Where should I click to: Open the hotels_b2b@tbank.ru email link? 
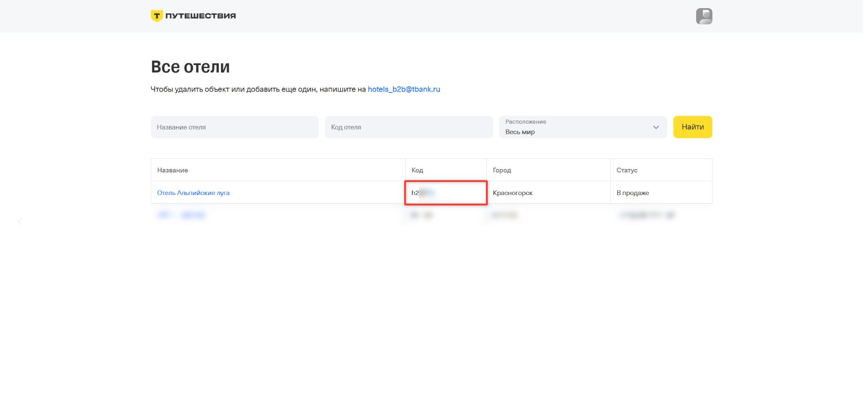tap(404, 89)
